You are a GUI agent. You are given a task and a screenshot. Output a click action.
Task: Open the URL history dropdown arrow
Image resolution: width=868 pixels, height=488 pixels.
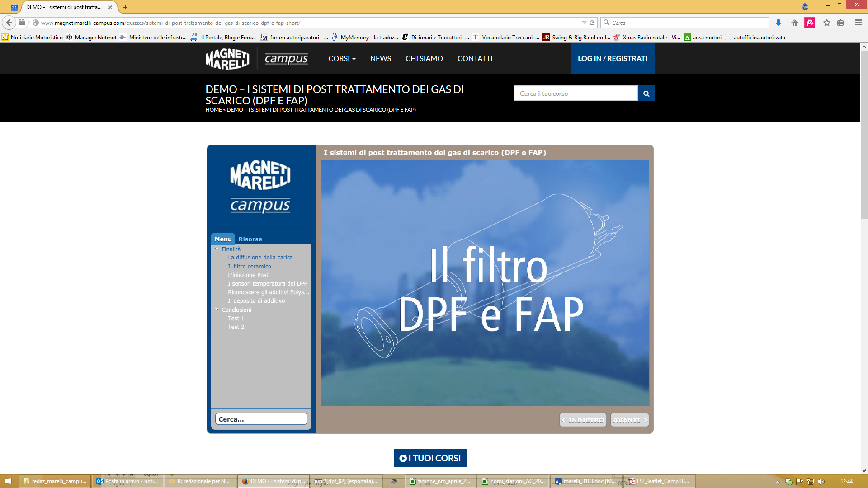click(x=584, y=23)
